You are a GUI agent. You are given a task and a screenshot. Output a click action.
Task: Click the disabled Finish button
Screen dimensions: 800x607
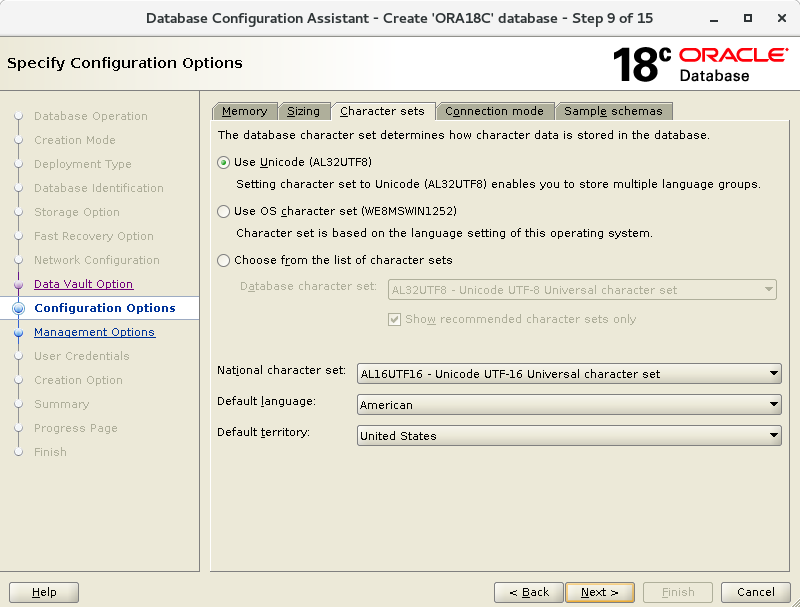(x=678, y=592)
